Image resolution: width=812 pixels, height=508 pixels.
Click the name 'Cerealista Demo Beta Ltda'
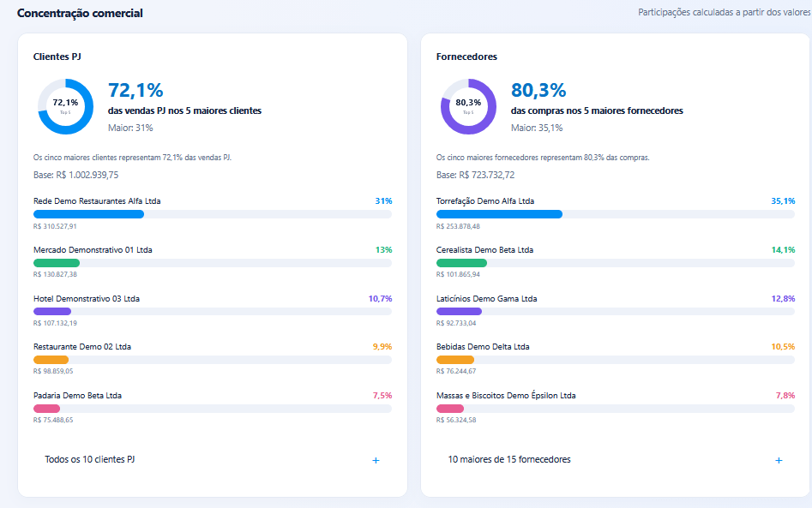coord(484,250)
